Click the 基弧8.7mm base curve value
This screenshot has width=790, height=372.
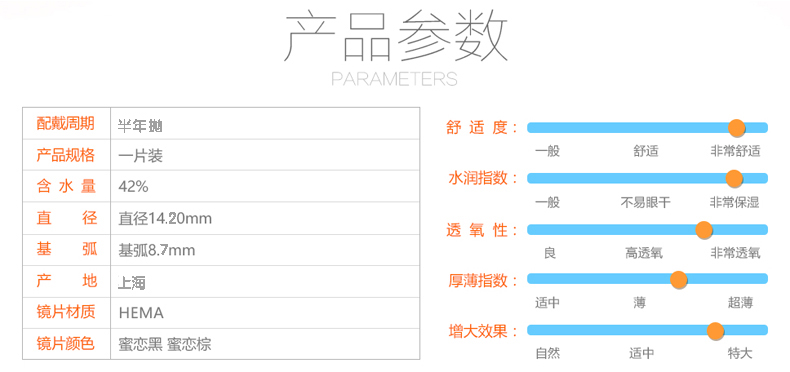click(x=156, y=250)
